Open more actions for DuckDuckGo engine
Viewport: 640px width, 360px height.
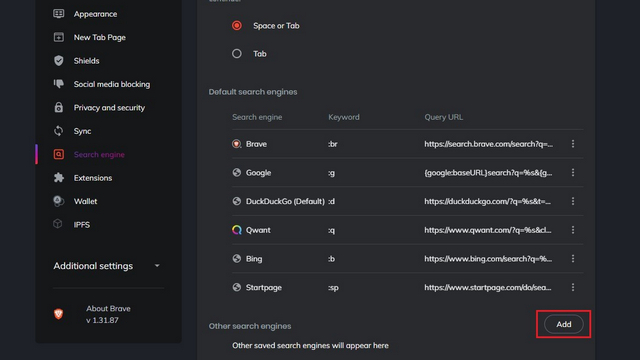pos(573,201)
